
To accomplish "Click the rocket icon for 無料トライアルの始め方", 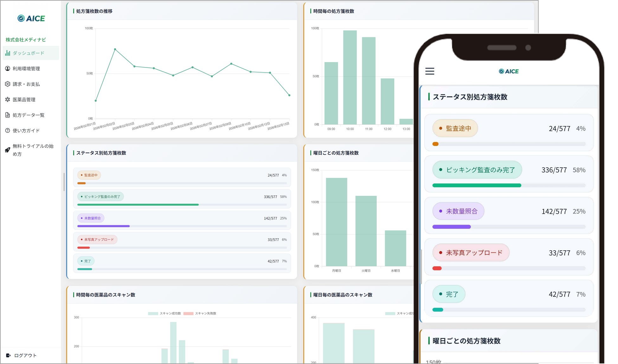I will point(8,150).
